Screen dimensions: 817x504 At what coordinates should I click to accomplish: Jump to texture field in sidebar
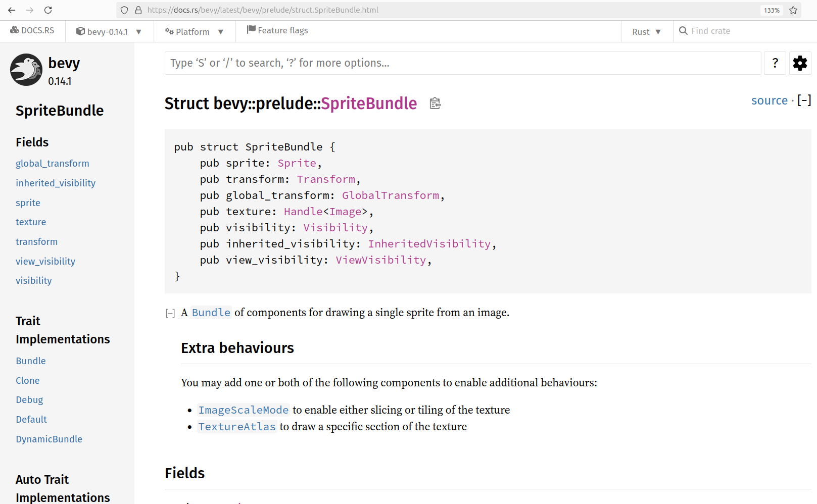click(x=31, y=222)
